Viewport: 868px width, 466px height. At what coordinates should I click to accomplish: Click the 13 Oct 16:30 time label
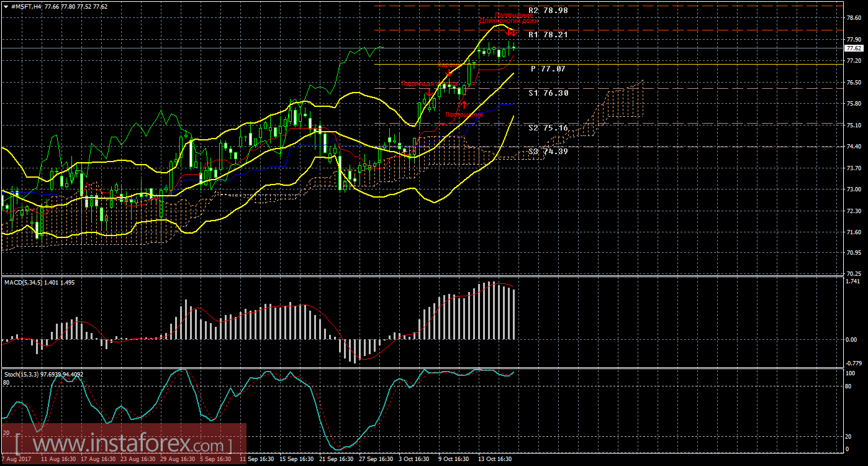495,459
